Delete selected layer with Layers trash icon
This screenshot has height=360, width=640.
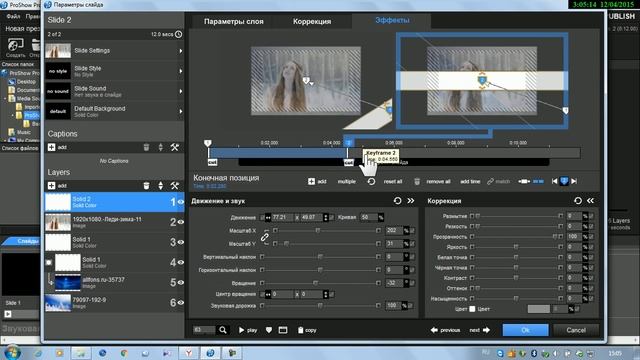coord(146,186)
